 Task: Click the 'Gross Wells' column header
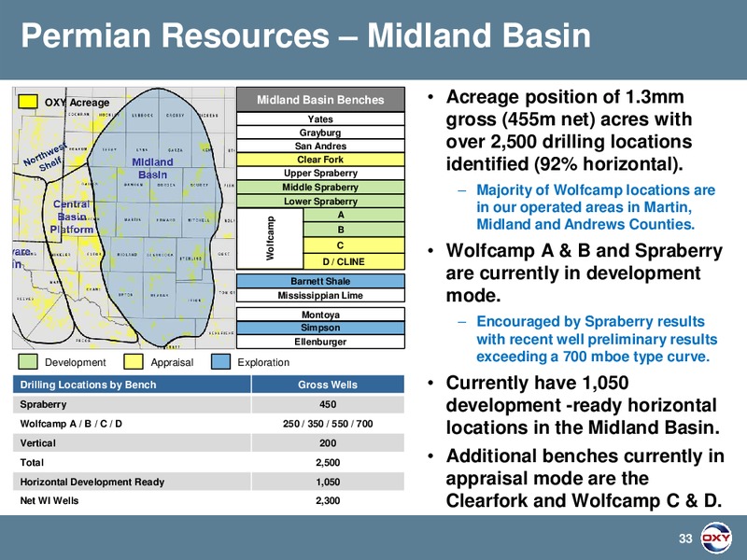coord(328,385)
